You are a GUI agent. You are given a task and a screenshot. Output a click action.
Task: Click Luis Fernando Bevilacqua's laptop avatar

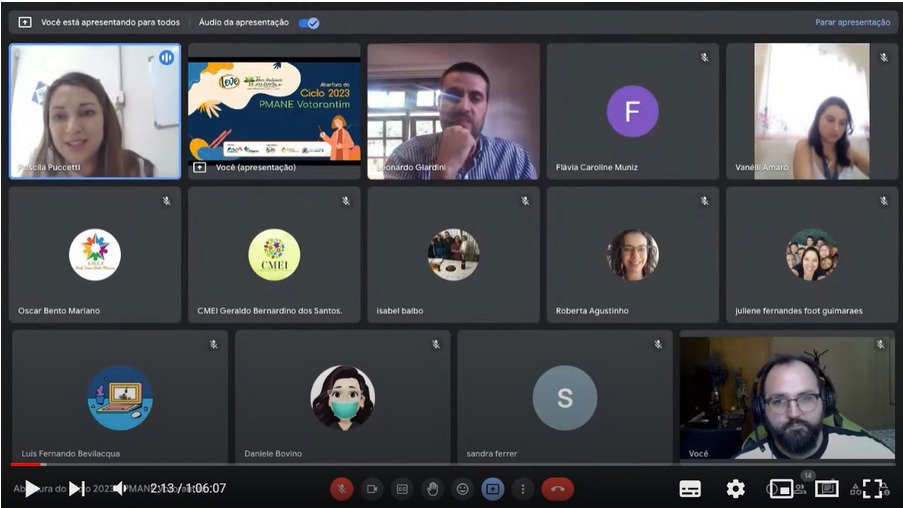coord(120,398)
